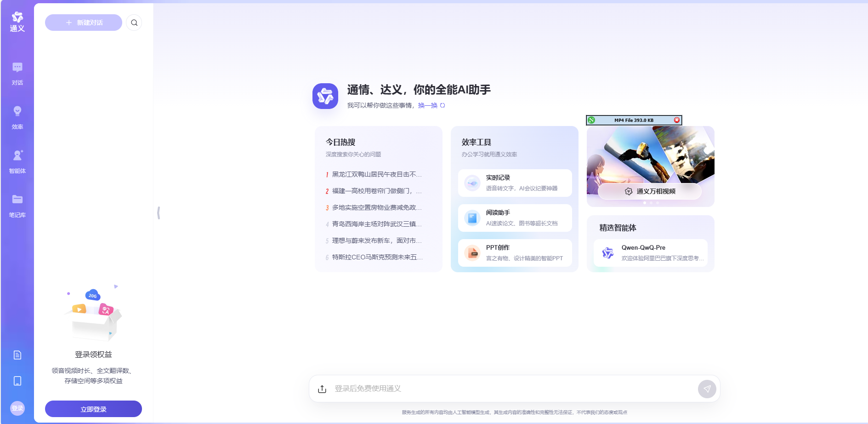Open the 对话 chat section
The width and height of the screenshot is (868, 424).
(x=17, y=74)
